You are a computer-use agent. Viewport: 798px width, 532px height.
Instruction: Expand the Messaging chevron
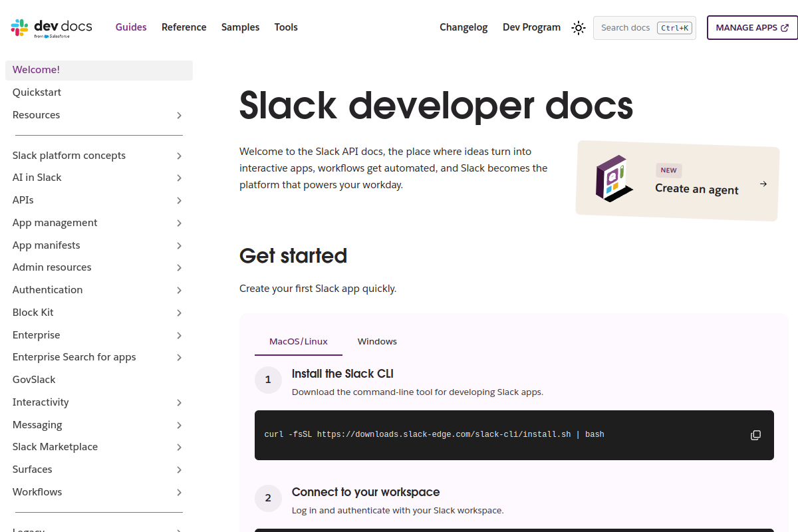tap(179, 426)
